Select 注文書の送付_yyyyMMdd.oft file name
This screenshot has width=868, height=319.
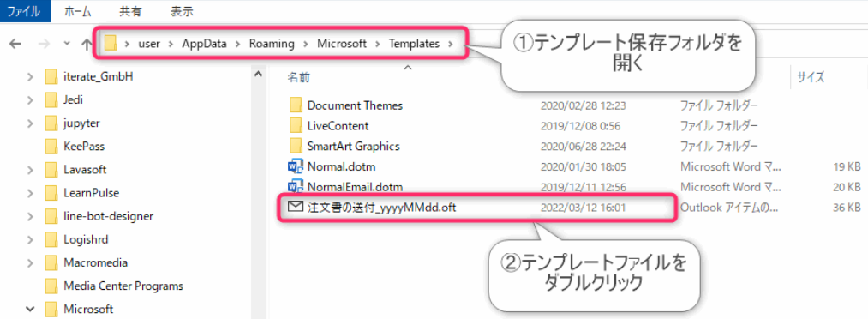[x=381, y=208]
